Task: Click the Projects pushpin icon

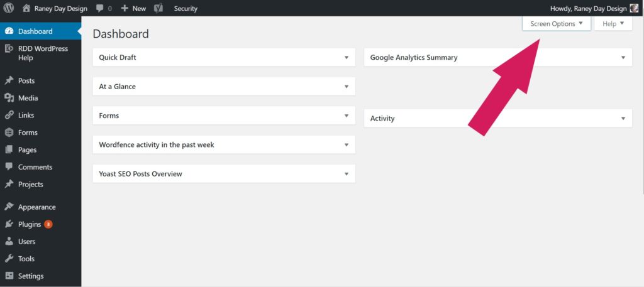Action: pos(9,183)
